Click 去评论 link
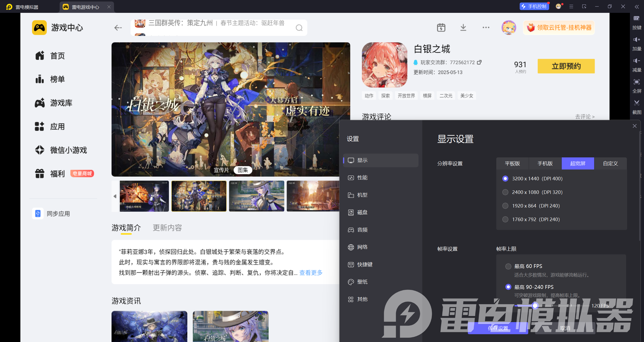Image resolution: width=644 pixels, height=342 pixels. pyautogui.click(x=585, y=117)
